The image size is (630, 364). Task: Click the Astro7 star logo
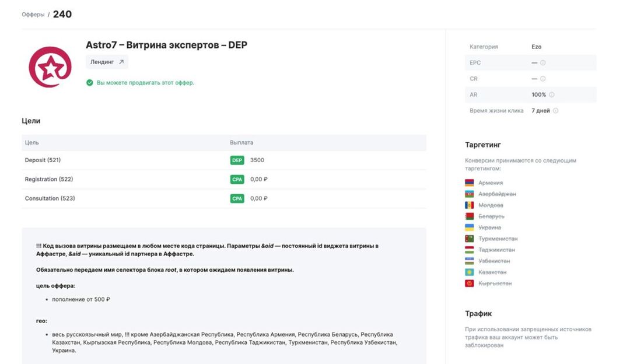[50, 66]
